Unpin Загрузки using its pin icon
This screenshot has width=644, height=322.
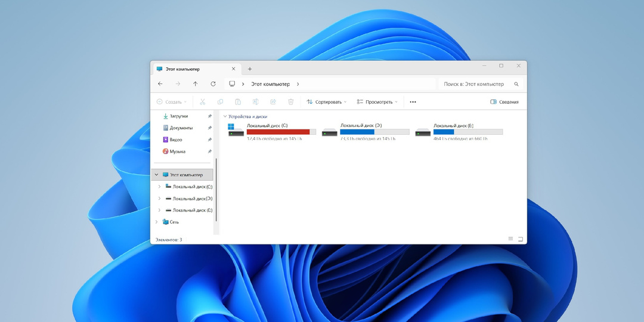[209, 116]
